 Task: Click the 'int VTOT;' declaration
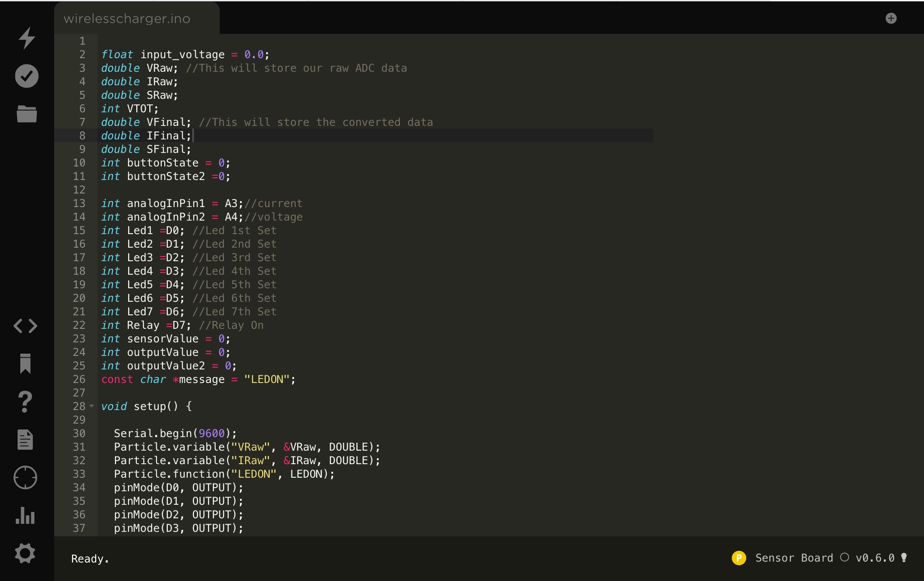coord(130,109)
